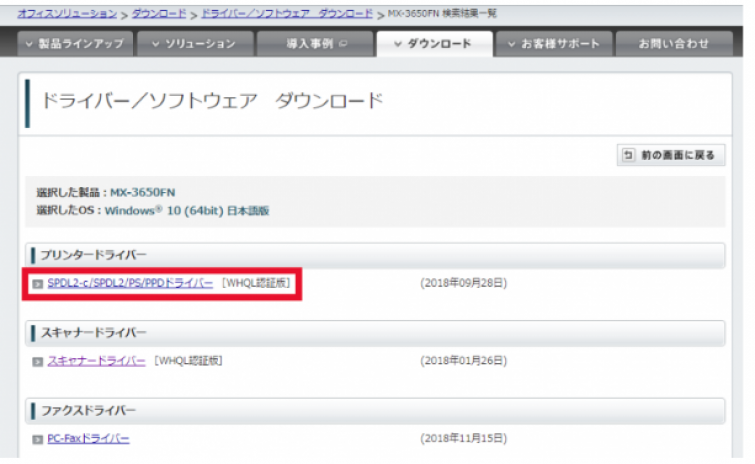Open the ダウンロード breadcrumb link
This screenshot has height=464, width=755.
pos(159,13)
